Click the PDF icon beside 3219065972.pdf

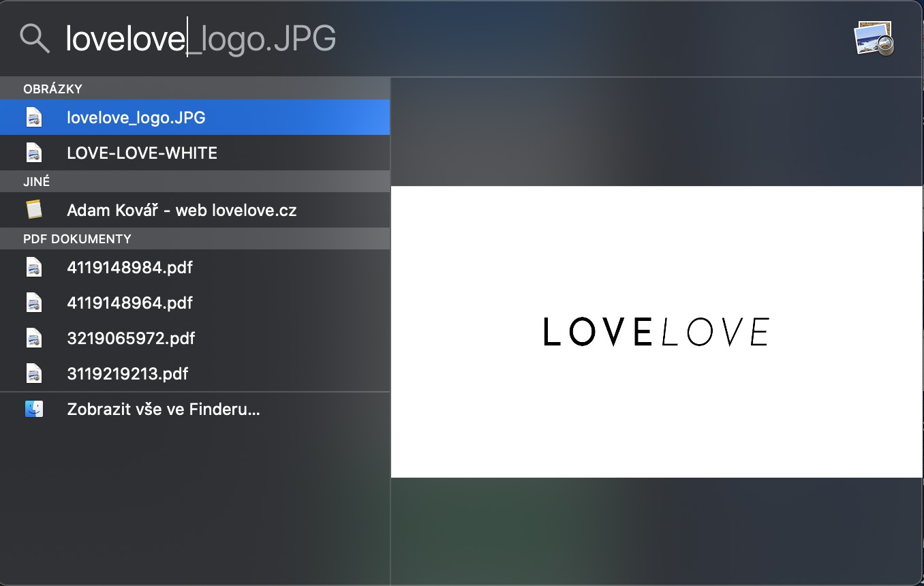click(x=34, y=338)
